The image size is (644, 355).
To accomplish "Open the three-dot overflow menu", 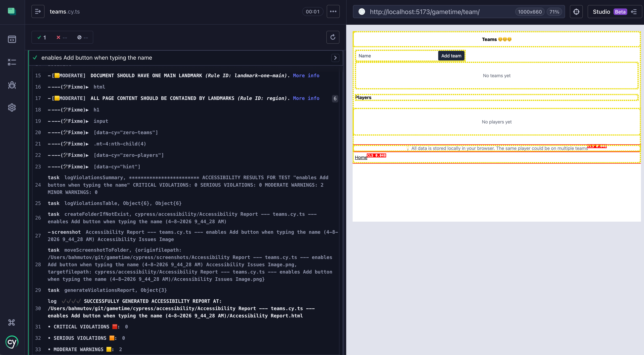I will click(x=333, y=11).
